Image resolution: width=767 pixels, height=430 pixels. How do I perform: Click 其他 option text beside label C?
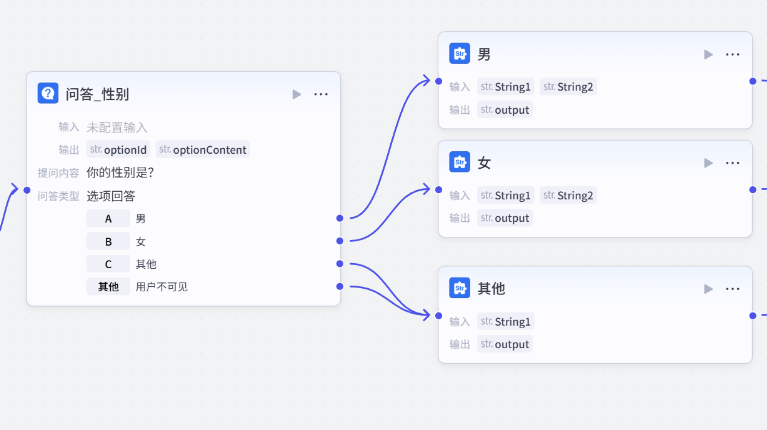pos(146,264)
